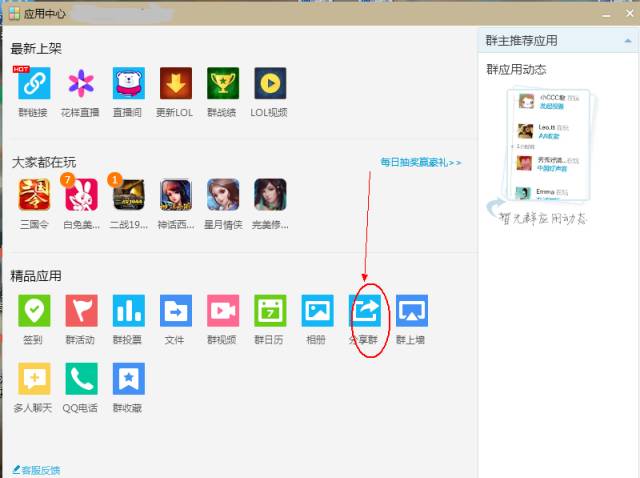The height and width of the screenshot is (478, 640).
Task: Launch the 群视频 camera app
Action: coord(223,311)
